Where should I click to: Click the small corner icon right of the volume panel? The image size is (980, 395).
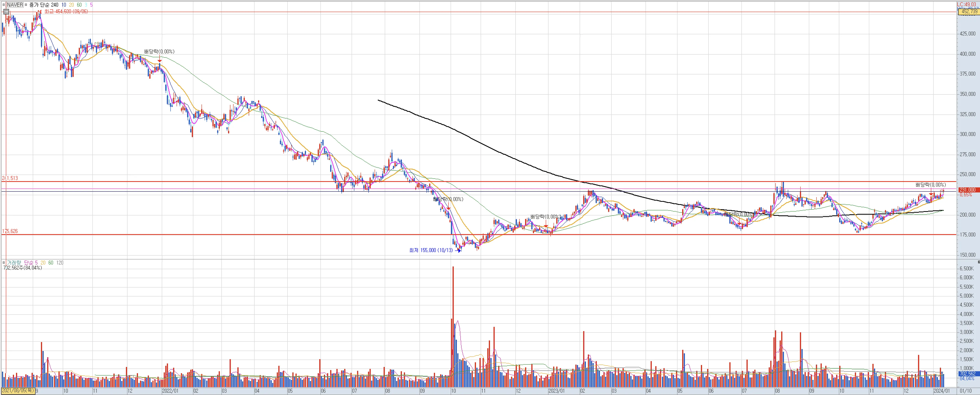pyautogui.click(x=978, y=262)
